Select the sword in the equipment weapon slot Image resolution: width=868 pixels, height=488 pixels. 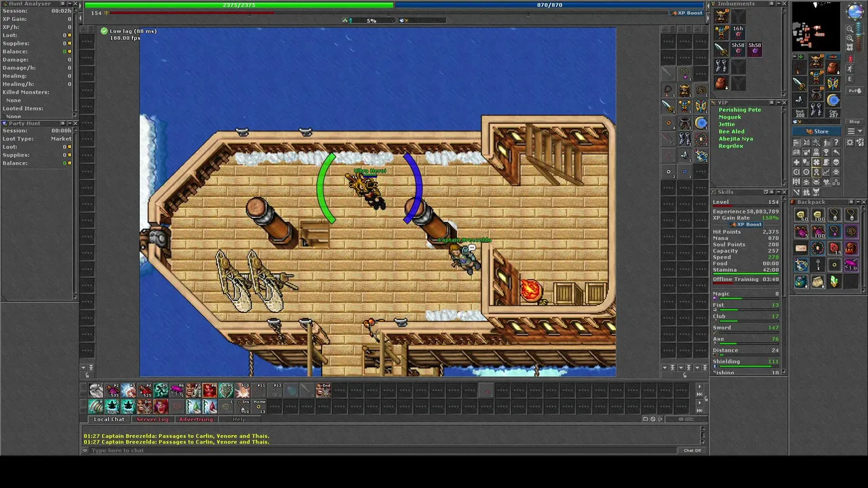pyautogui.click(x=800, y=83)
